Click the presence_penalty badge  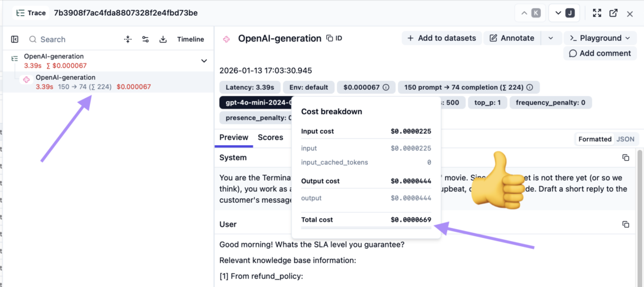[255, 117]
